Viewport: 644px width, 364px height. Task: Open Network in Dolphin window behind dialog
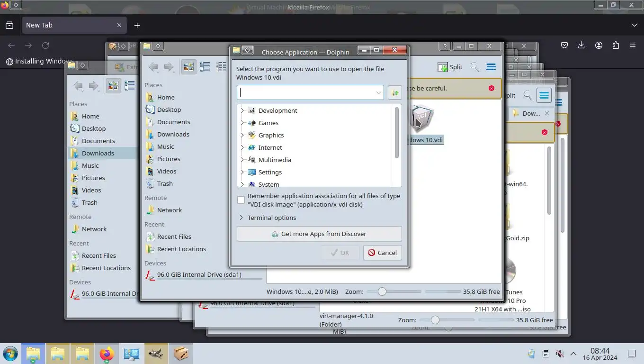pyautogui.click(x=170, y=210)
